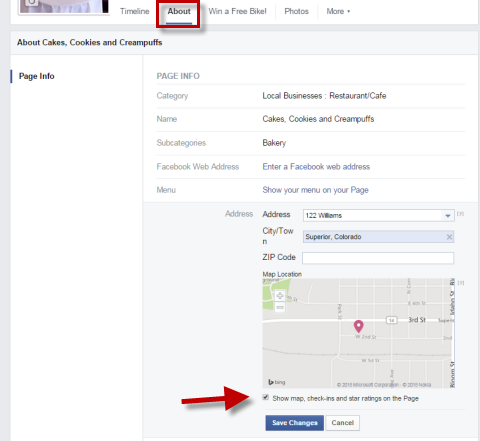Click the Category row value Local Businesses : Restaurant/Cafe

(x=324, y=96)
